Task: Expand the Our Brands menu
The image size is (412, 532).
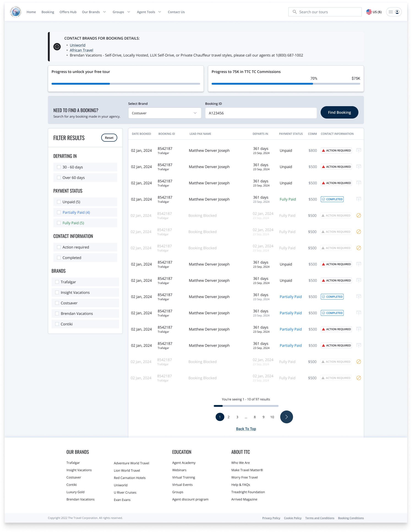Action: [x=94, y=12]
